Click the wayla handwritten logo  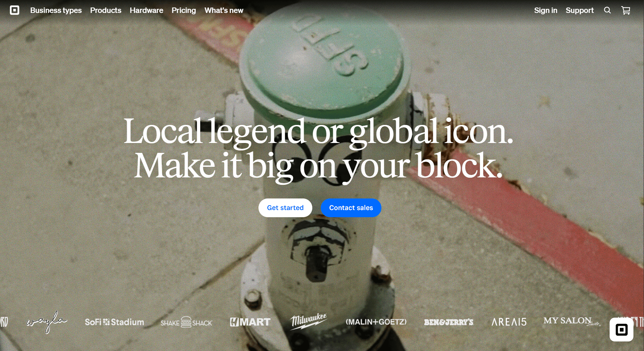coord(47,322)
